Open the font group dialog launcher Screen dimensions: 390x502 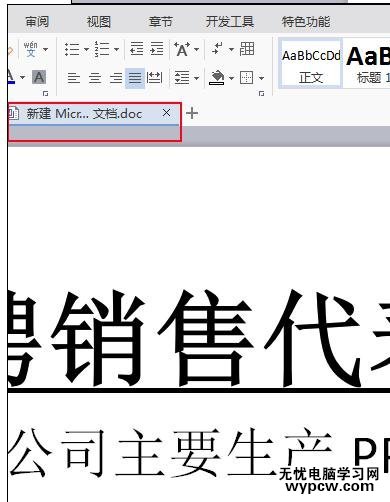[46, 93]
